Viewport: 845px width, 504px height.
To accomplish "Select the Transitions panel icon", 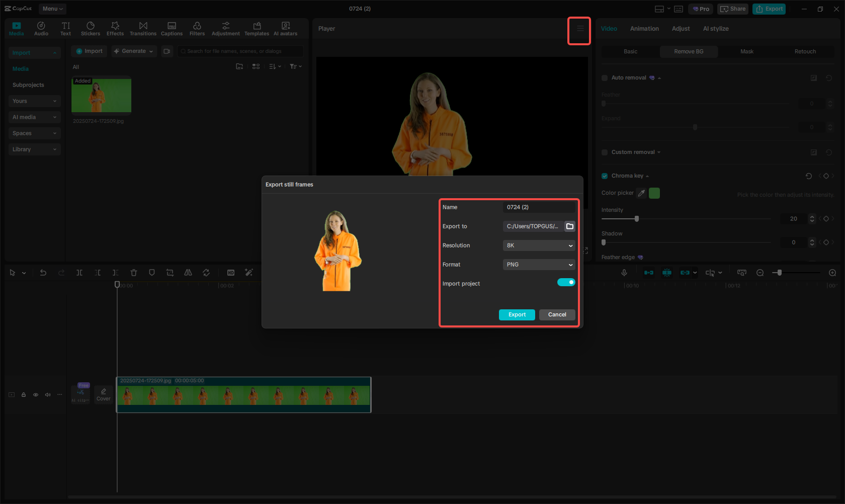I will [143, 28].
